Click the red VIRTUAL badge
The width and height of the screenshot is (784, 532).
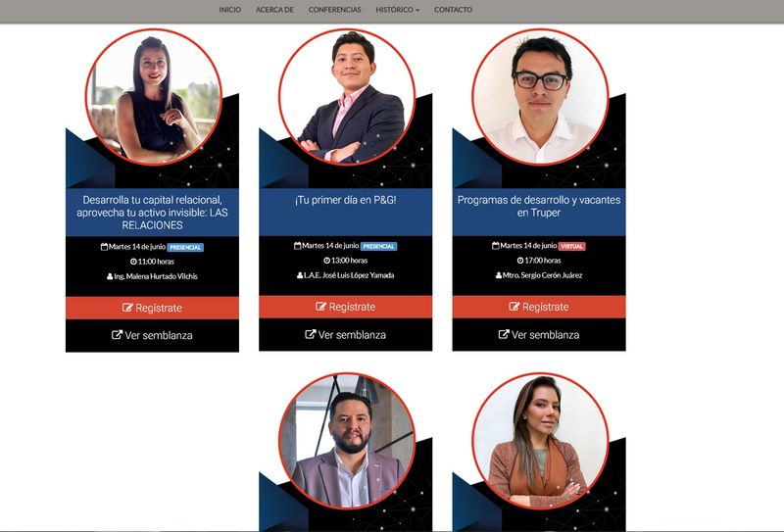point(572,247)
